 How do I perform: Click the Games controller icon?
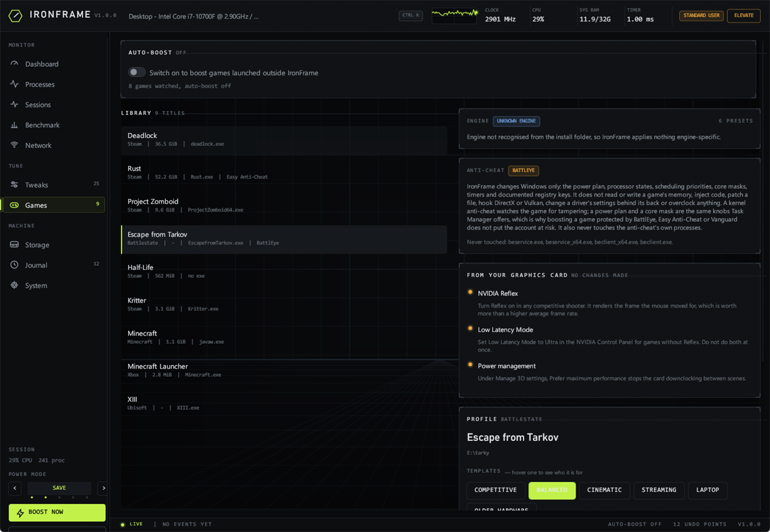click(14, 205)
